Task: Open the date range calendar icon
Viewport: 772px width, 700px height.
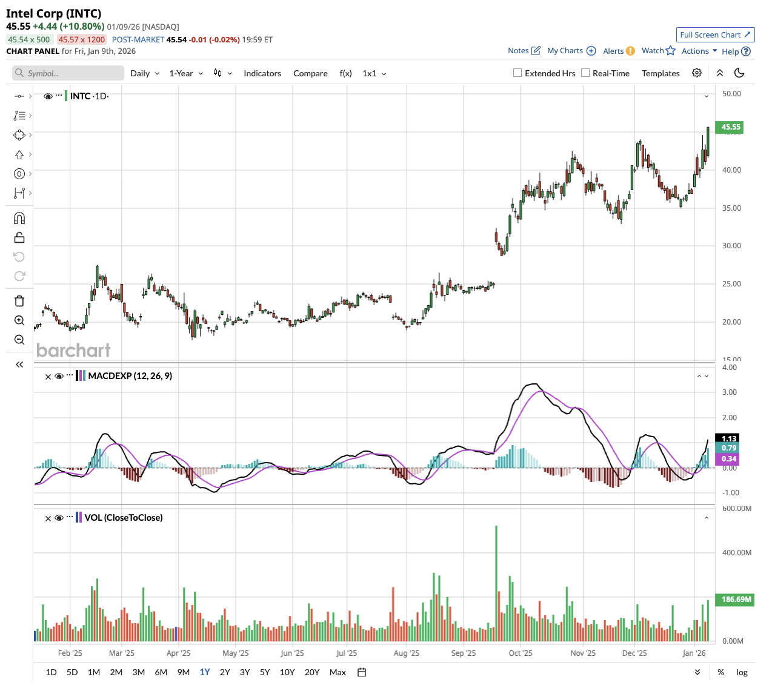Action: (x=362, y=672)
